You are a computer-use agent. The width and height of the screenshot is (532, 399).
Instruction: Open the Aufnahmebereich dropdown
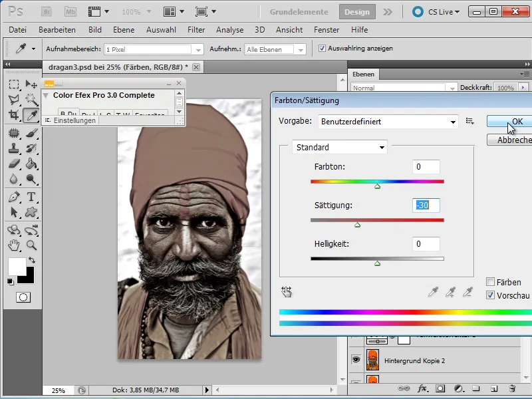[x=154, y=49]
